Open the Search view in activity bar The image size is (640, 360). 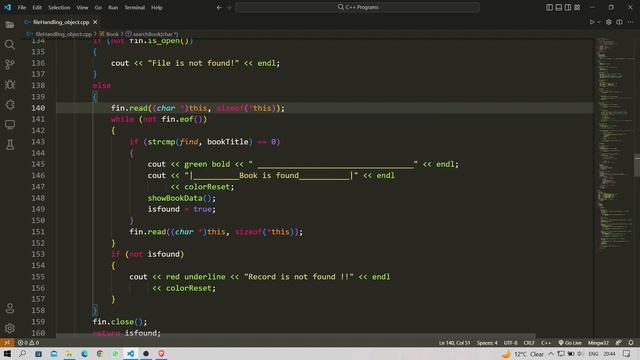click(10, 44)
